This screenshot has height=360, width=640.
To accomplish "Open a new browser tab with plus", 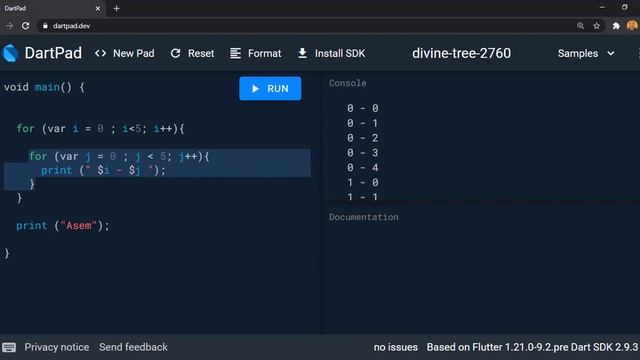I will 116,8.
